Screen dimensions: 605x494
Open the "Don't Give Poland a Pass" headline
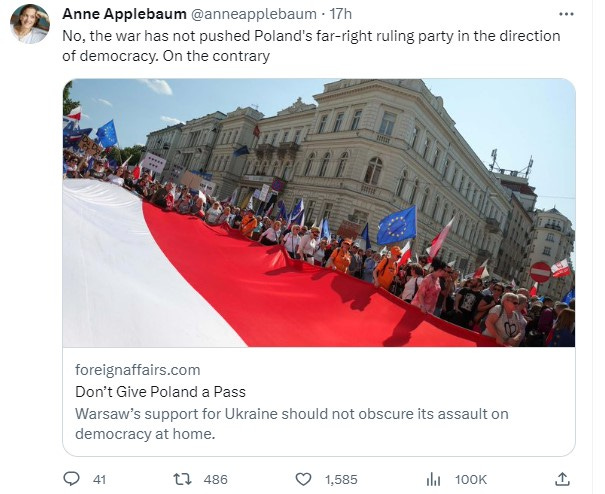click(161, 392)
